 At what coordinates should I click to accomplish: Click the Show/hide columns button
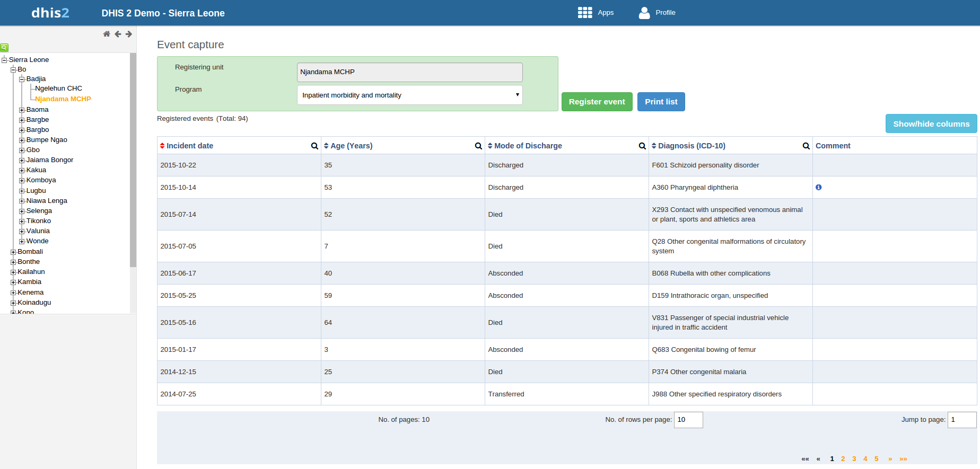(x=931, y=124)
